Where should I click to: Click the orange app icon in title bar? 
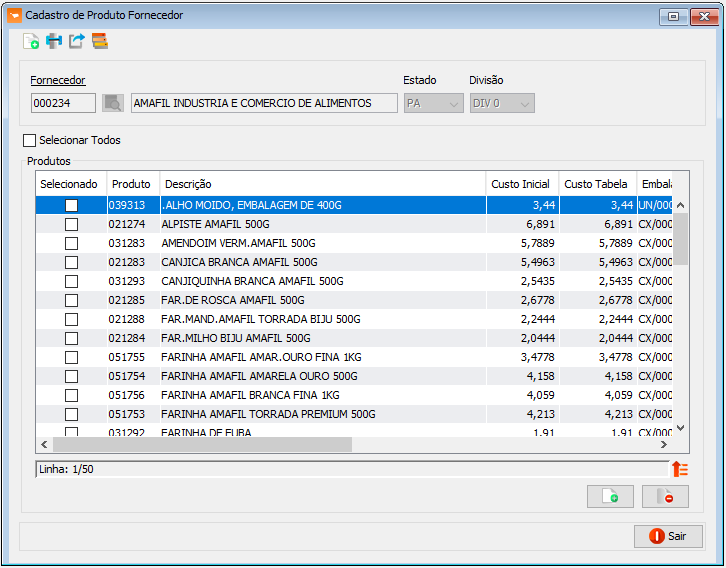(x=14, y=15)
